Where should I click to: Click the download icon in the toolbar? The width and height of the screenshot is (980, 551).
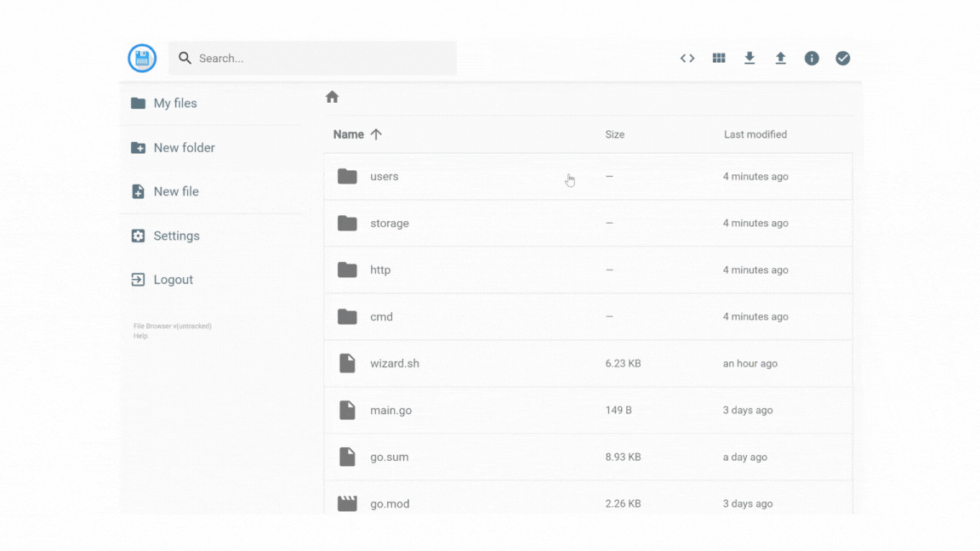click(749, 59)
